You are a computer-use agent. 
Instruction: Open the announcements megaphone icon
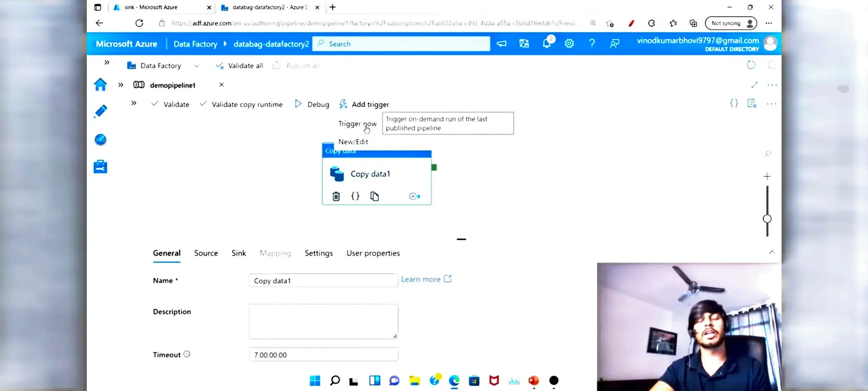(502, 43)
